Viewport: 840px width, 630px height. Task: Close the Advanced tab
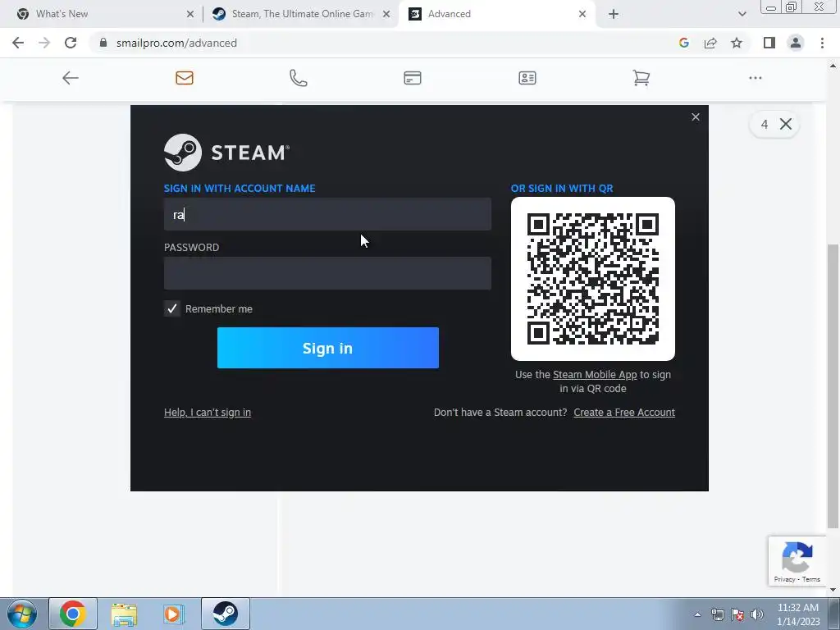point(582,15)
